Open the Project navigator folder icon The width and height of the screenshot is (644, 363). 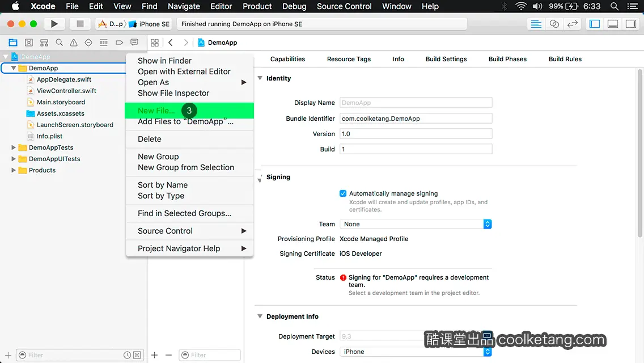pyautogui.click(x=13, y=43)
